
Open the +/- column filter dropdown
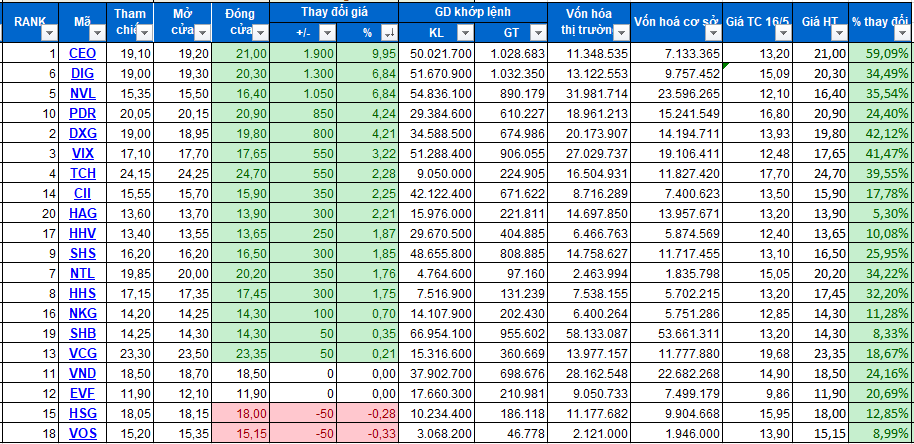(328, 34)
